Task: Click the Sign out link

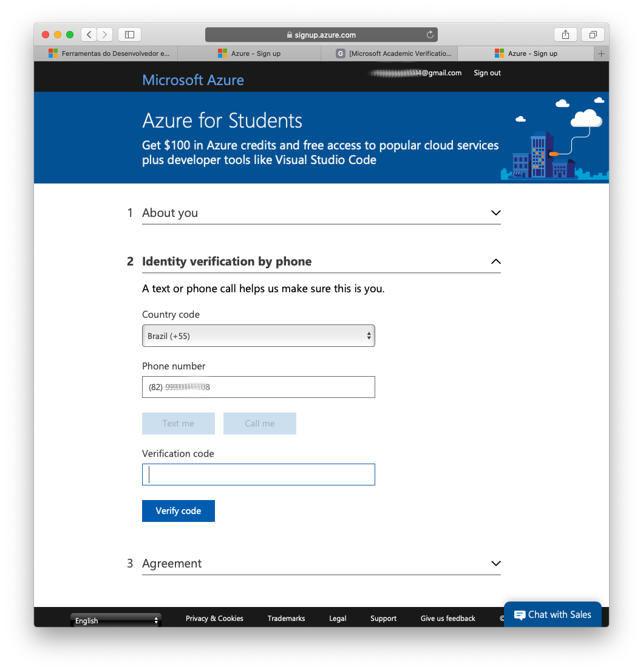Action: [487, 73]
